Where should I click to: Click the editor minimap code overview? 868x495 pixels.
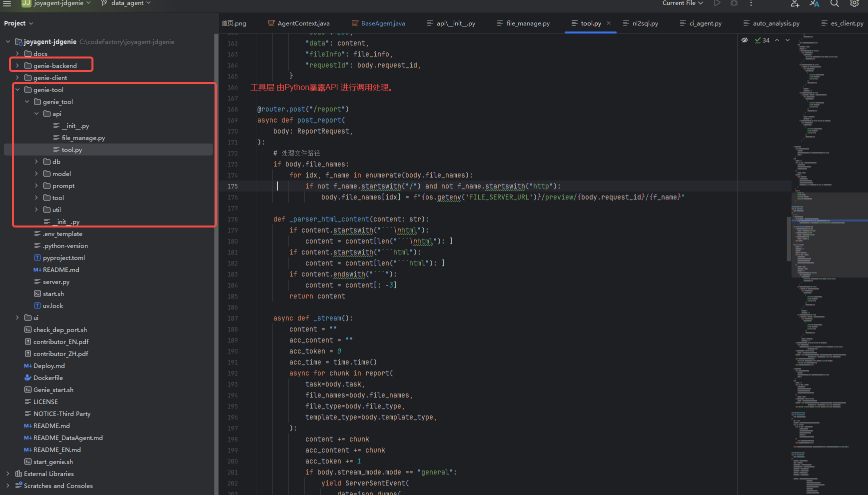[830, 264]
